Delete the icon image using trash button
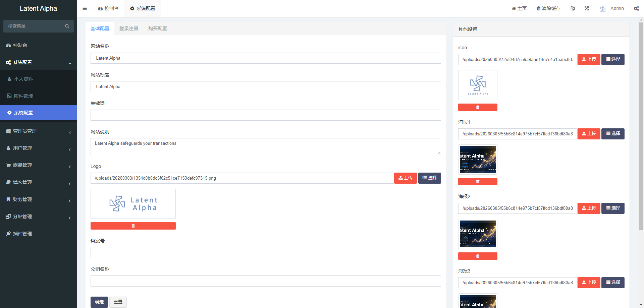The image size is (644, 308). tap(478, 107)
